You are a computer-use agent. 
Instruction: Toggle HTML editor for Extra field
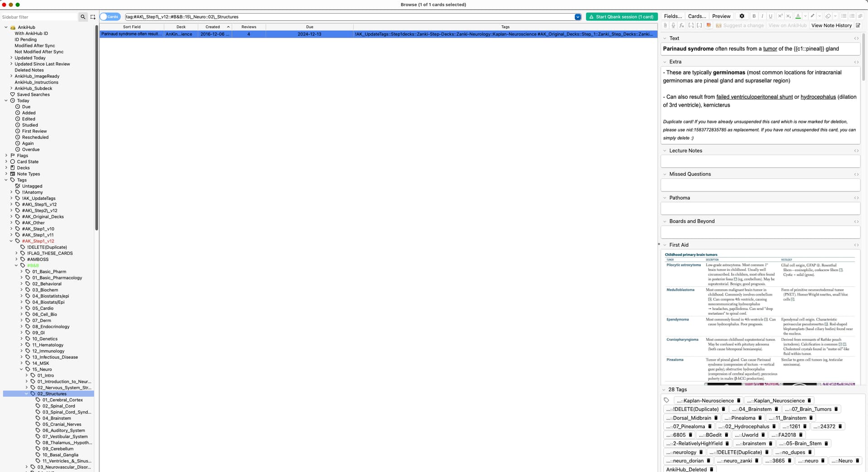click(856, 62)
